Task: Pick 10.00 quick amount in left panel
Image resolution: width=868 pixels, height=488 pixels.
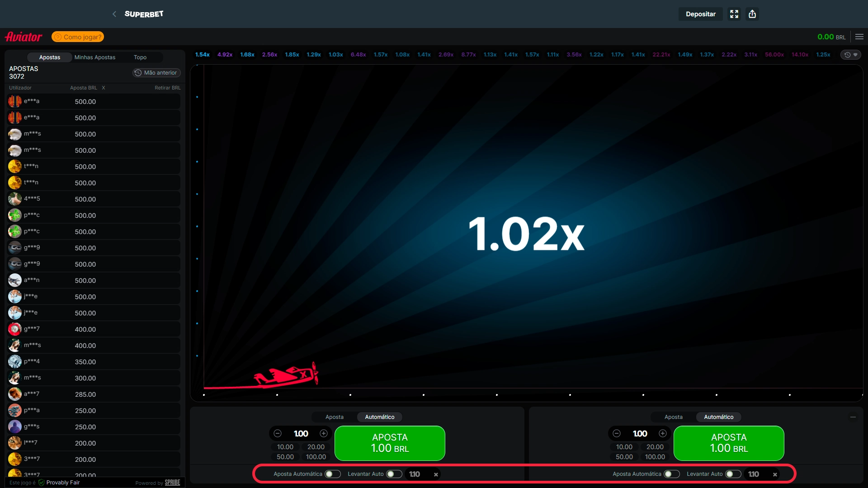Action: click(x=285, y=447)
